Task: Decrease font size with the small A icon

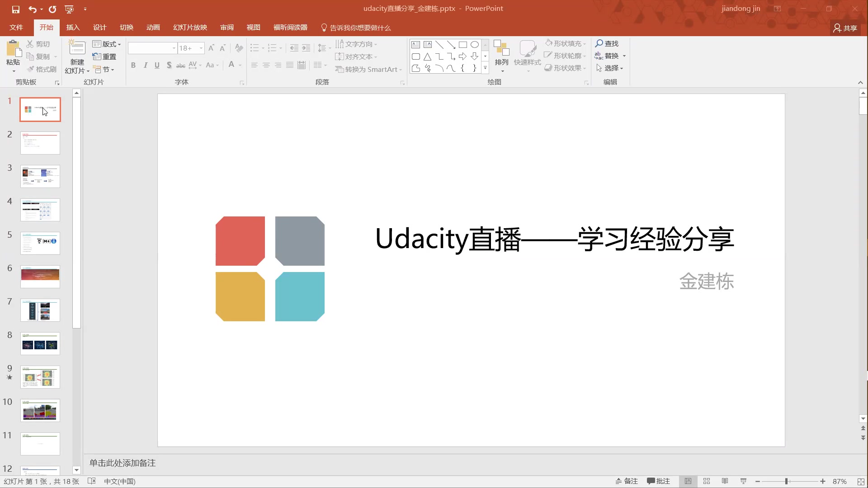Action: [x=222, y=48]
